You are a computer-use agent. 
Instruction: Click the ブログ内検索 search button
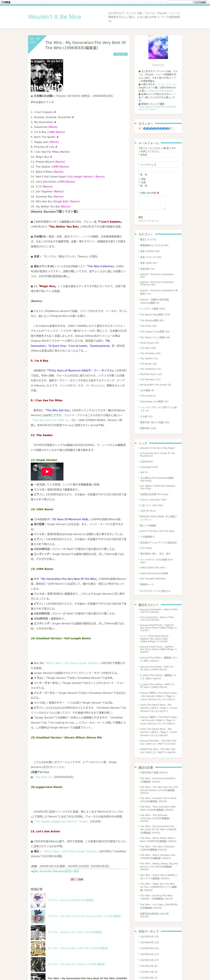[x=200, y=2]
